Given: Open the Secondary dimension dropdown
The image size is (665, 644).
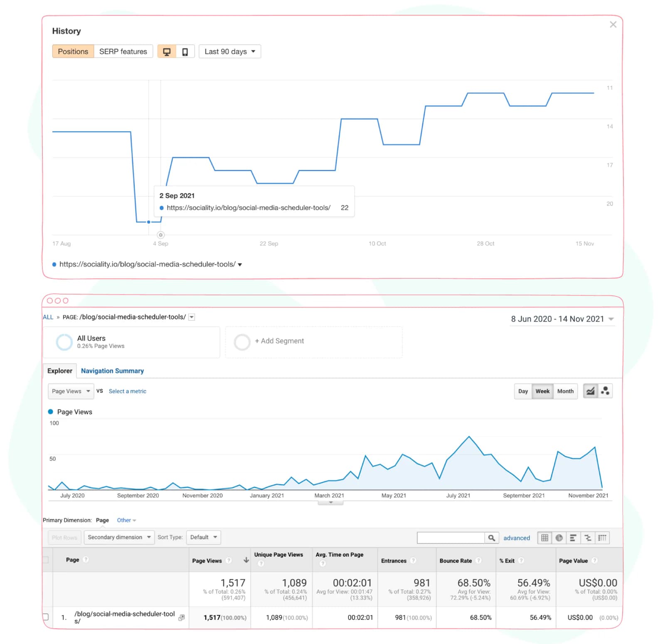Looking at the screenshot, I should [119, 537].
